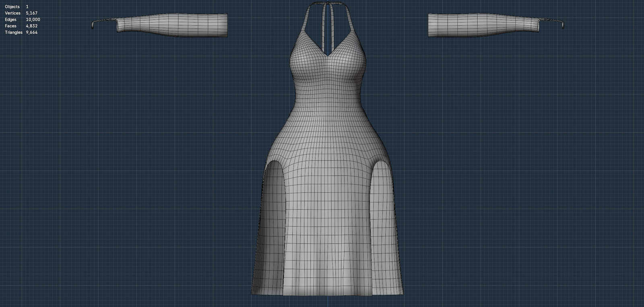
Task: Click the center front skirt hem
Action: click(328, 293)
